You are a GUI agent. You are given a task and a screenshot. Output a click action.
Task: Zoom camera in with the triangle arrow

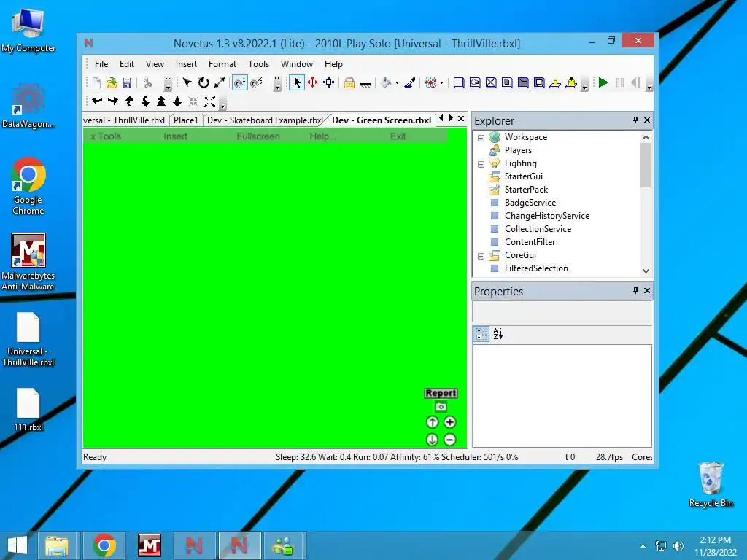coord(161,101)
